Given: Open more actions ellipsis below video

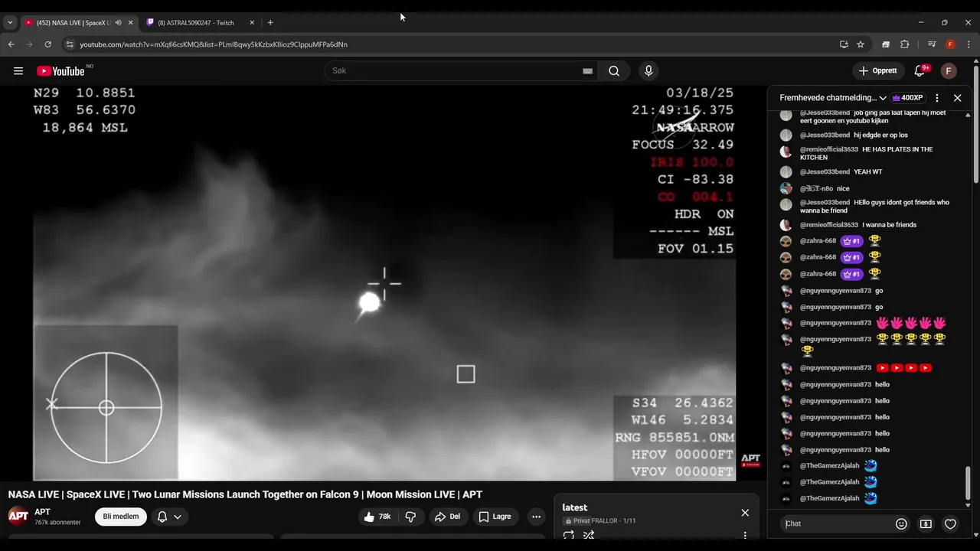Looking at the screenshot, I should pyautogui.click(x=536, y=517).
